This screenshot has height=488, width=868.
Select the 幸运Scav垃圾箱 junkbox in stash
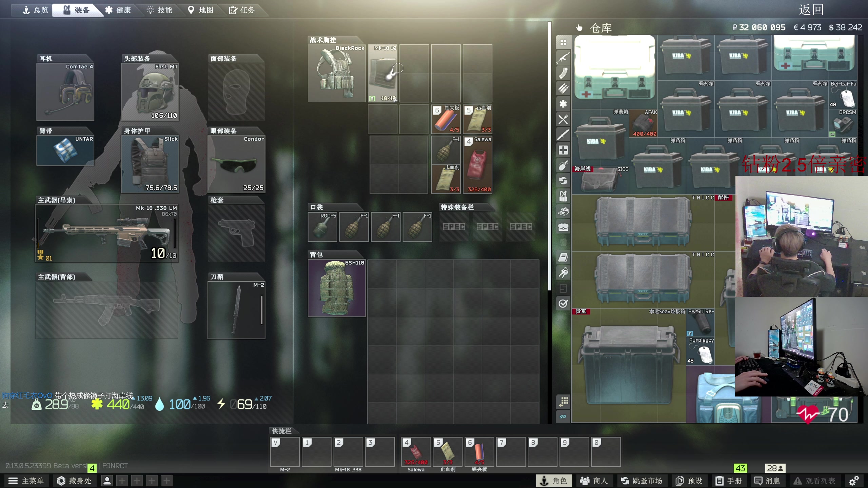(x=629, y=365)
